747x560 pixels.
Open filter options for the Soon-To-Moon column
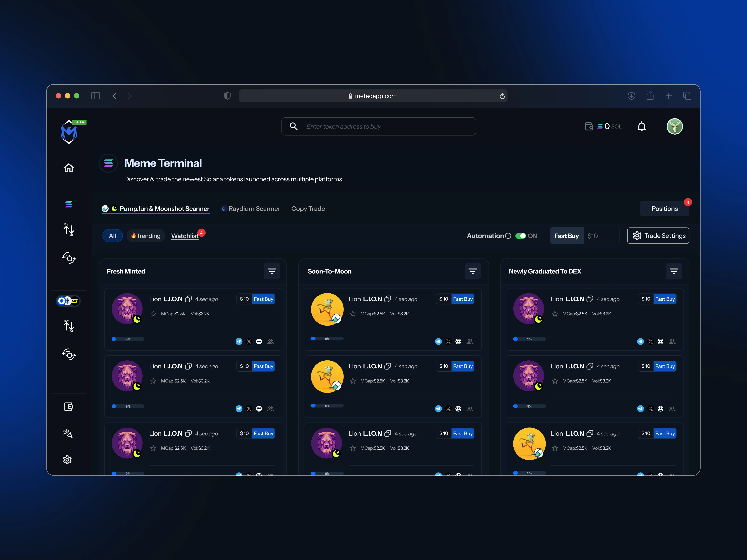coord(473,271)
